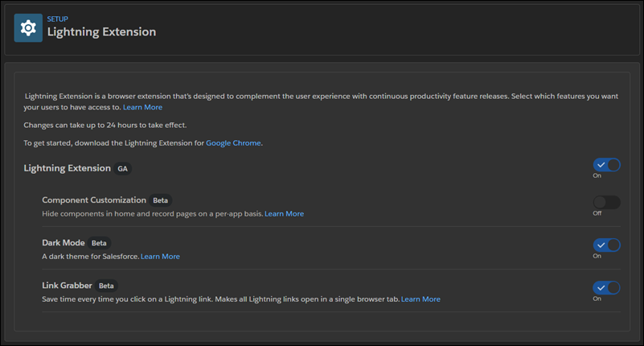This screenshot has width=644, height=346.
Task: Open Learn More for Link Grabber
Action: tap(420, 299)
